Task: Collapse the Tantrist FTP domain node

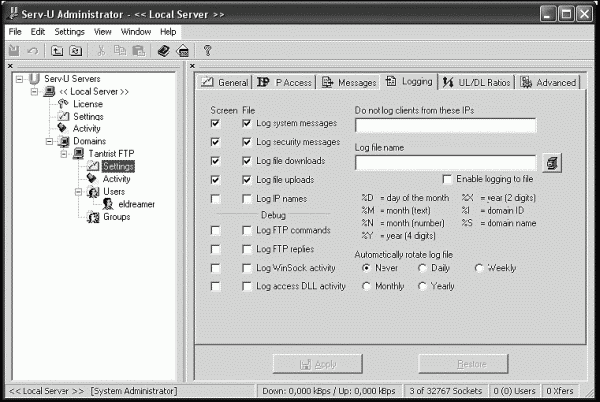Action: (64, 154)
